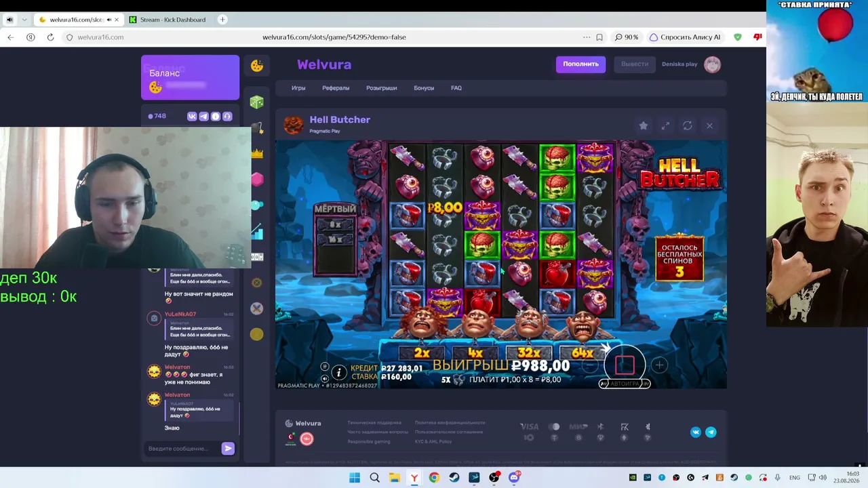Open the Telegram icon in the footer
The width and height of the screenshot is (868, 488).
(711, 432)
